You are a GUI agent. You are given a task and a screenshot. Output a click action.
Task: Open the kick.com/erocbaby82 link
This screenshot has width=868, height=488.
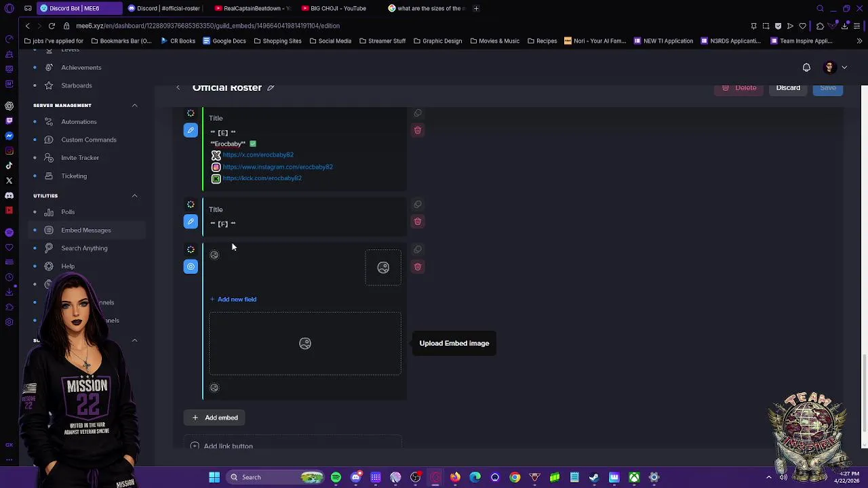click(262, 178)
